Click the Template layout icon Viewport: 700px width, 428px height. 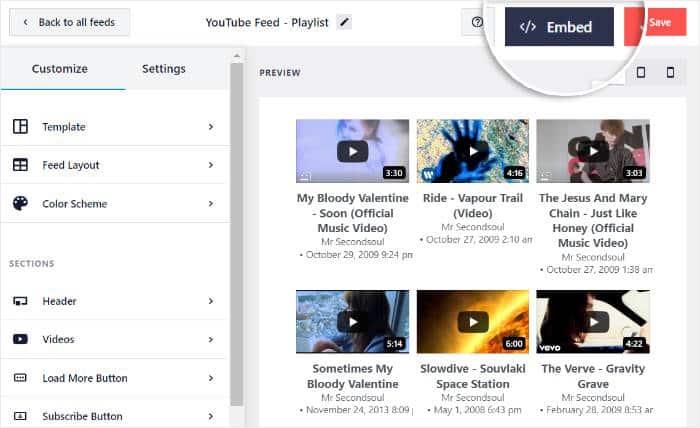[20, 127]
